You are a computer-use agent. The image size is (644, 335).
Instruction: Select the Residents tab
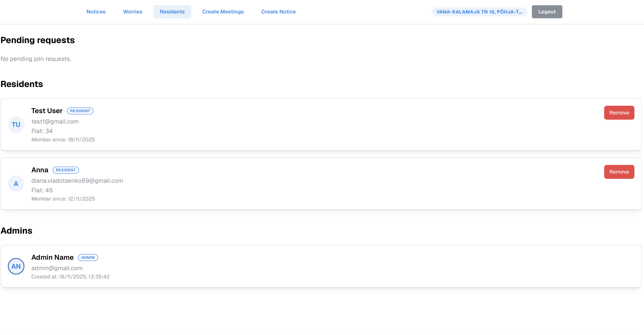tap(172, 12)
